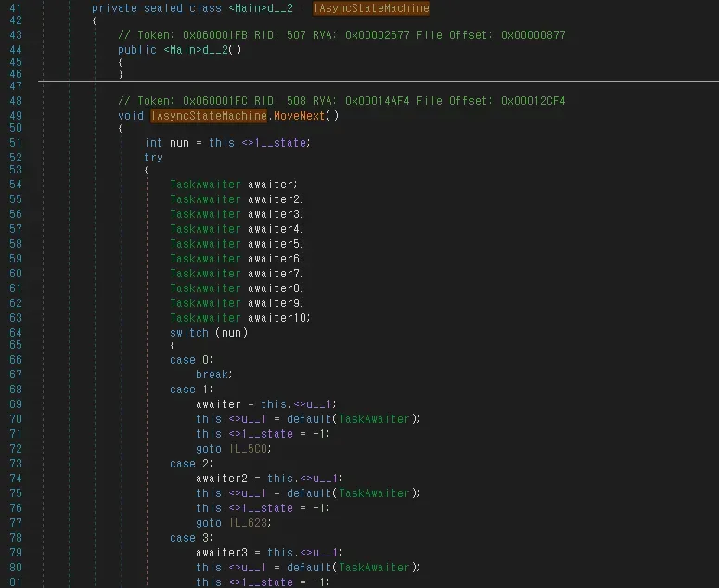
Task: Click IAsyncStateMachine interface in class declaration
Action: (x=371, y=8)
